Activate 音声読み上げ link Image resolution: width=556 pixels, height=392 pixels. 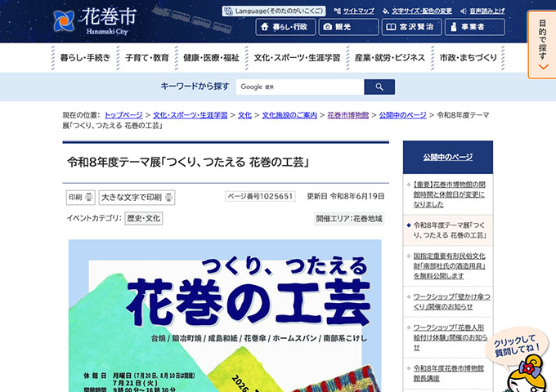click(x=482, y=11)
